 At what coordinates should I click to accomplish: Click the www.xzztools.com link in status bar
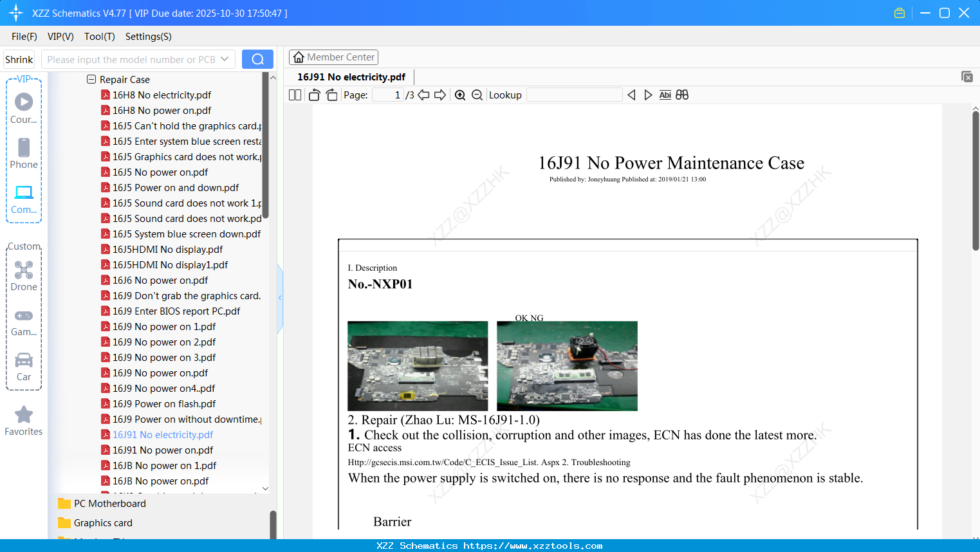(533, 546)
